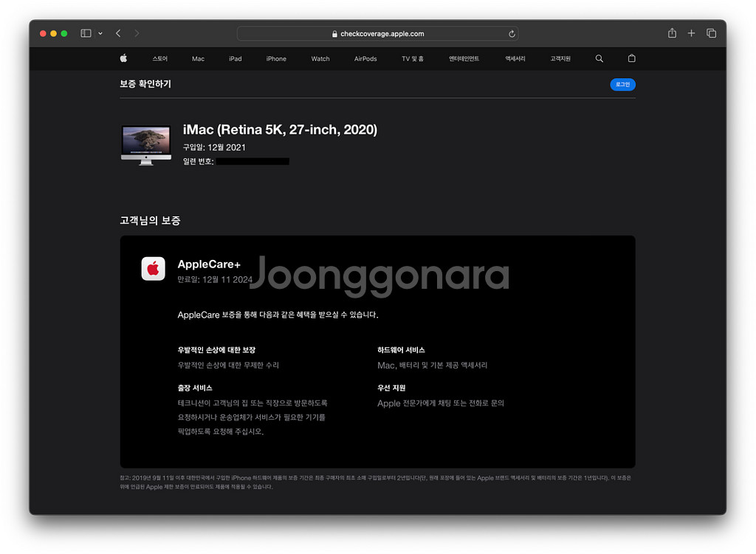This screenshot has height=554, width=756.
Task: Click the checkcoverage.apple.com address bar
Action: [x=377, y=34]
